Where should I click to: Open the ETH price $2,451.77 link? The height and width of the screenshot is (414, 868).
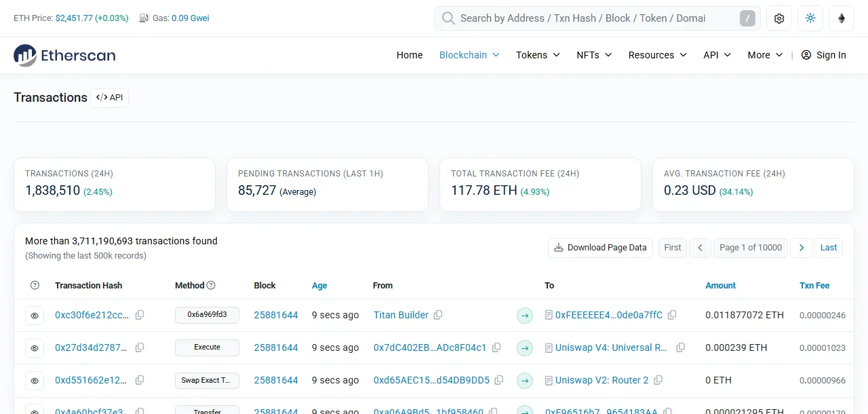pyautogui.click(x=92, y=18)
